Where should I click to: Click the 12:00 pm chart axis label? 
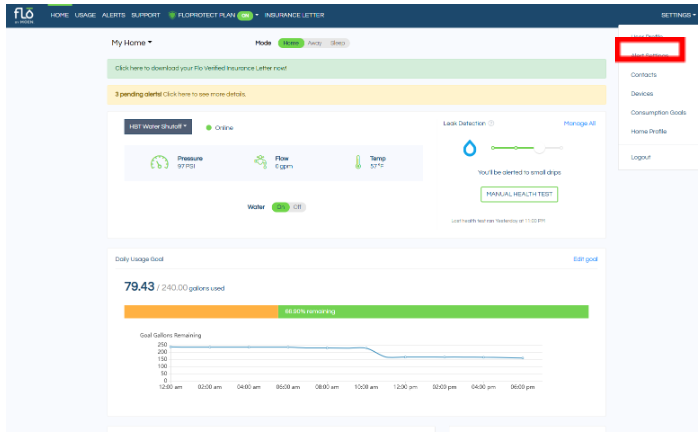coord(405,387)
